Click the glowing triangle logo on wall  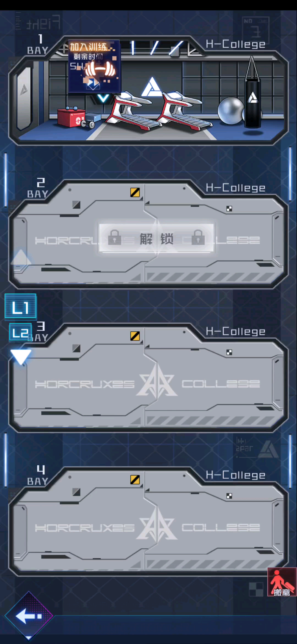tap(151, 87)
